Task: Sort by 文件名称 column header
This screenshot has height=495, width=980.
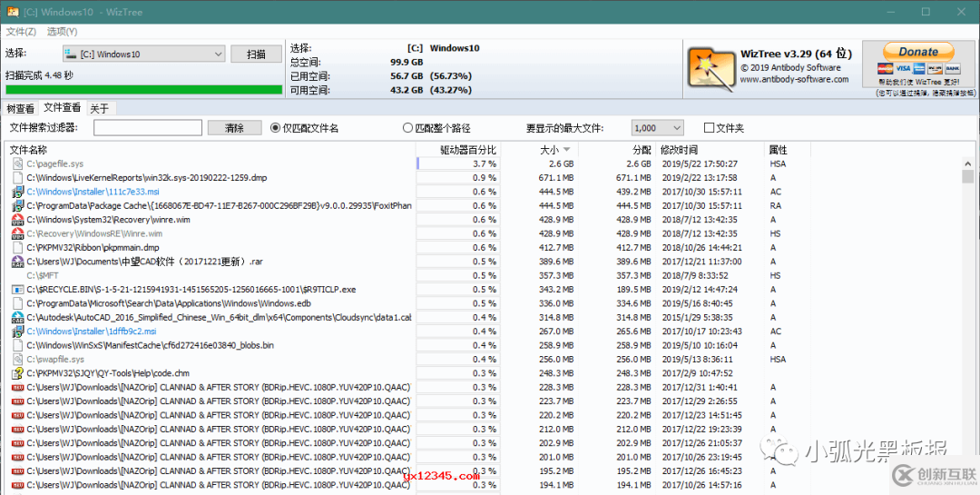Action: pyautogui.click(x=211, y=150)
